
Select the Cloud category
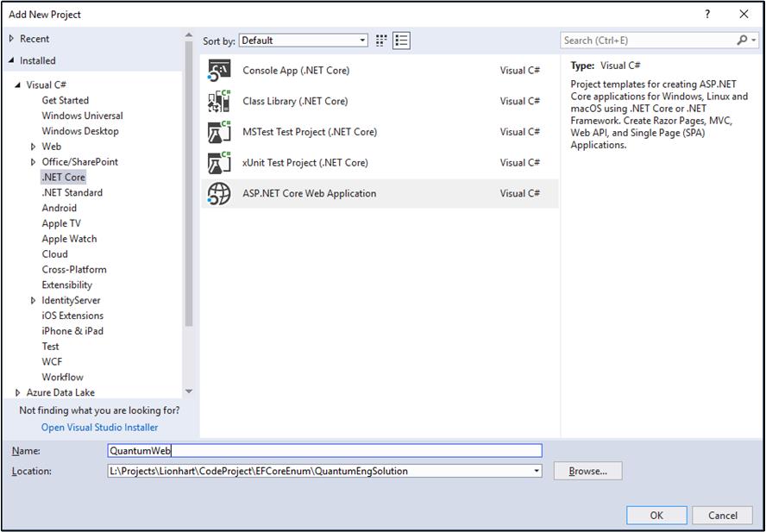tap(54, 254)
